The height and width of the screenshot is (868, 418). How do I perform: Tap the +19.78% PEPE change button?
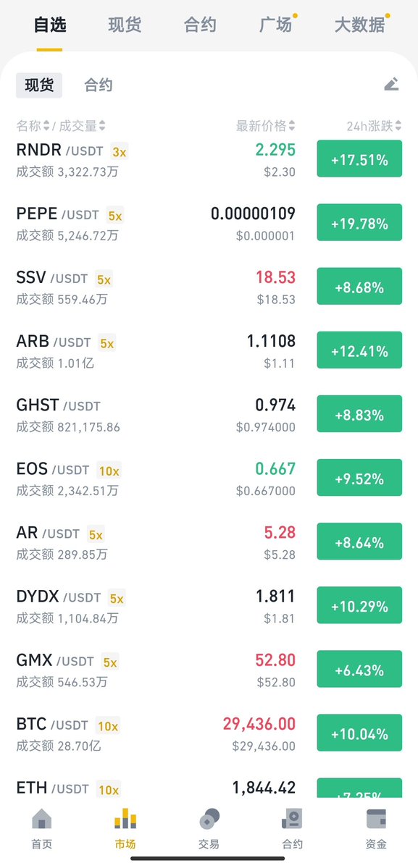click(x=359, y=222)
